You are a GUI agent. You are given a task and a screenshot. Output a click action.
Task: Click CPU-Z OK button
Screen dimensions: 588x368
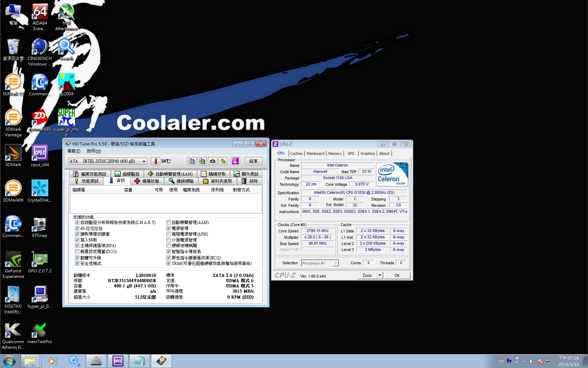(397, 275)
